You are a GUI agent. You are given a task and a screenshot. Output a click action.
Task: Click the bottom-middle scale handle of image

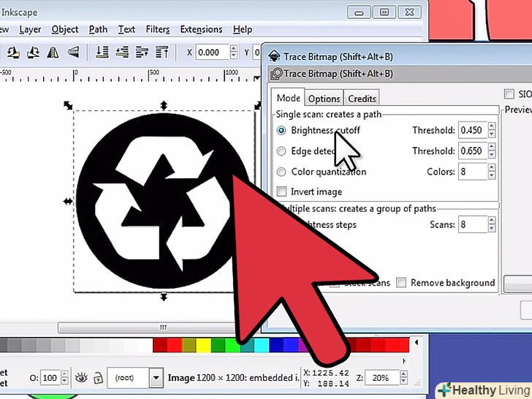point(164,297)
